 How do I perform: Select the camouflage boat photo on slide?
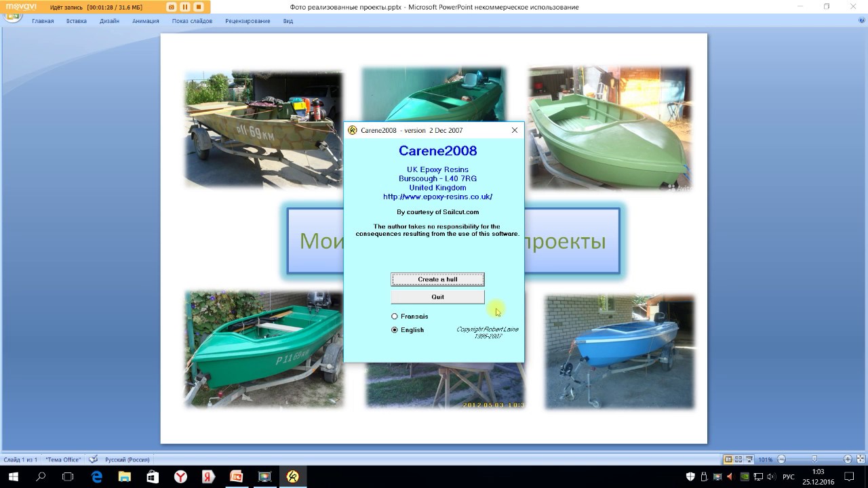point(263,129)
